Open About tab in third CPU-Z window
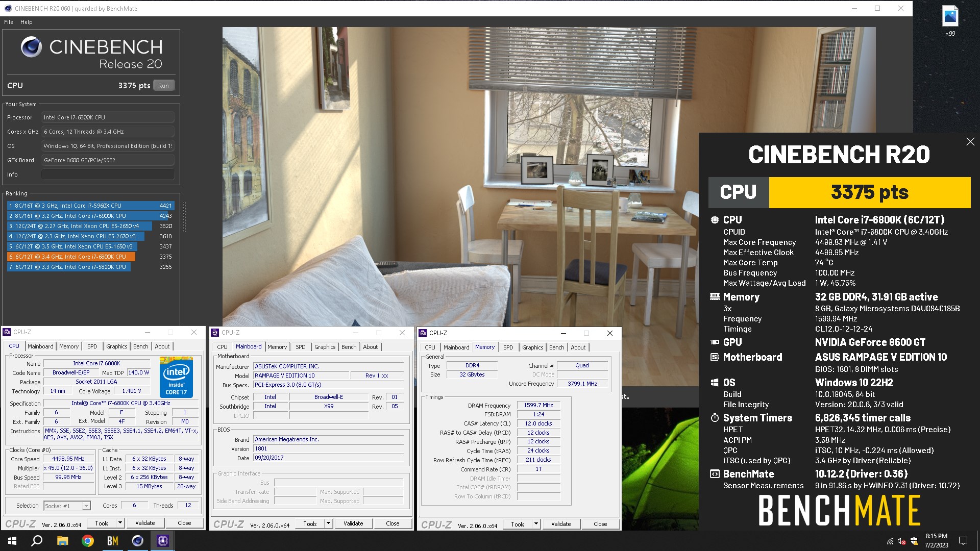The image size is (980, 551). (578, 347)
